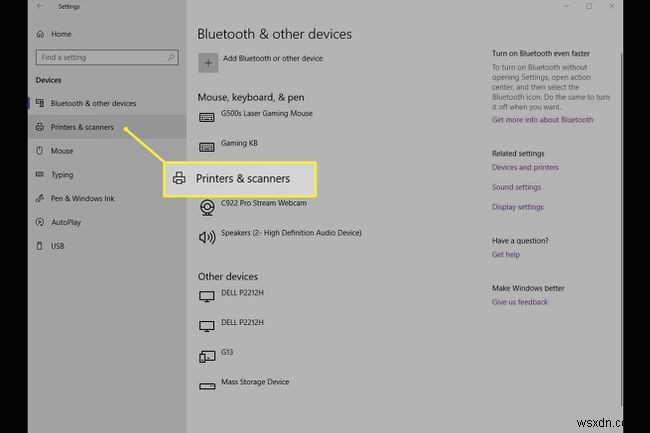Open Devices and printers link
This screenshot has height=433, width=650.
tap(525, 167)
